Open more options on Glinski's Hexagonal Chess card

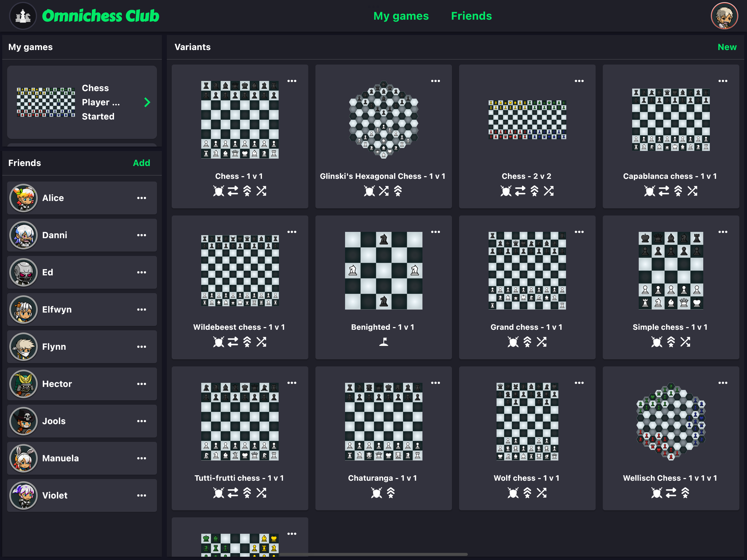[x=436, y=81]
